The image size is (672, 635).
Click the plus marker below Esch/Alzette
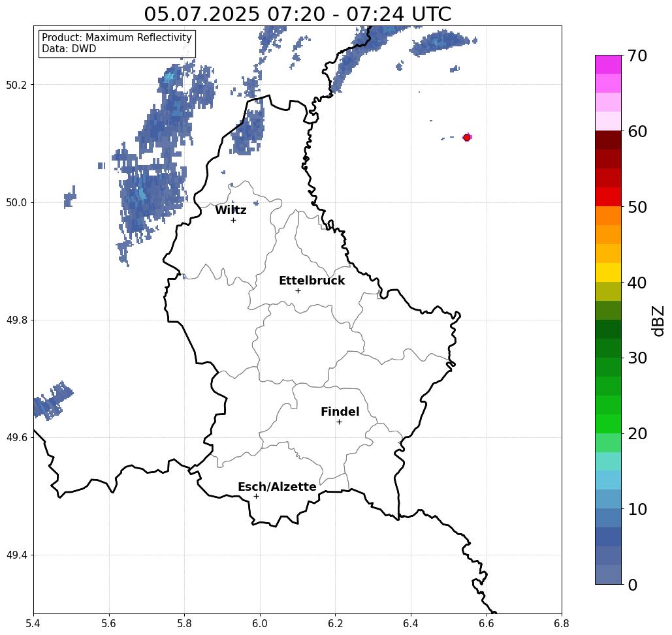(x=256, y=496)
